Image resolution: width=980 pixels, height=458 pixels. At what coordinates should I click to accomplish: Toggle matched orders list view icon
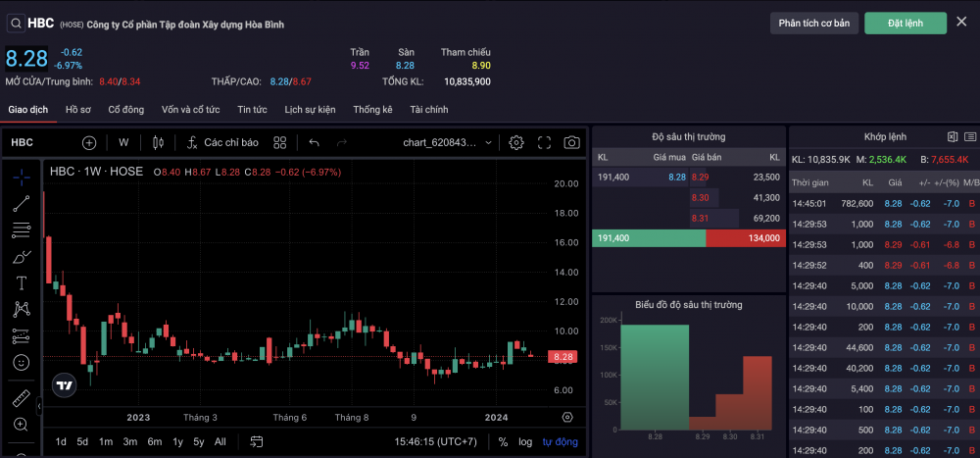pyautogui.click(x=970, y=137)
